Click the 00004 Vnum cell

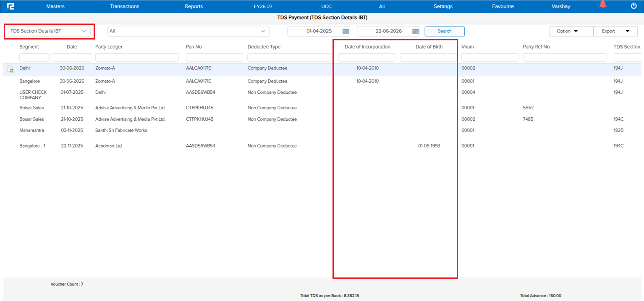468,92
